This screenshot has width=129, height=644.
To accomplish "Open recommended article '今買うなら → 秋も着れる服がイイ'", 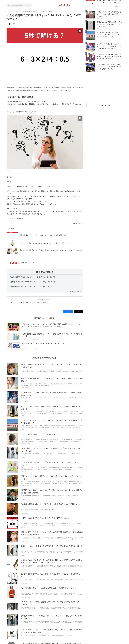I will (x=51, y=478).
